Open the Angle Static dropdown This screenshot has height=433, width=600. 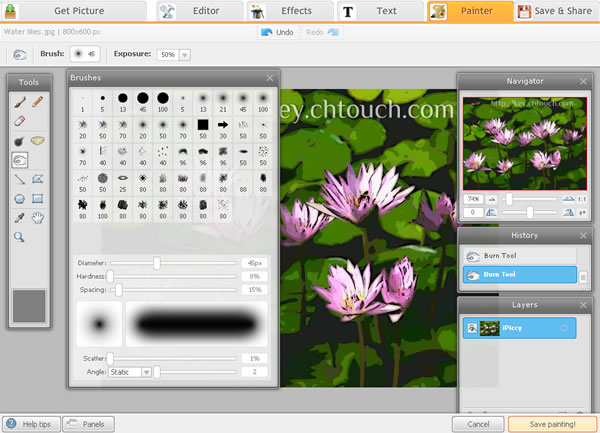click(131, 372)
